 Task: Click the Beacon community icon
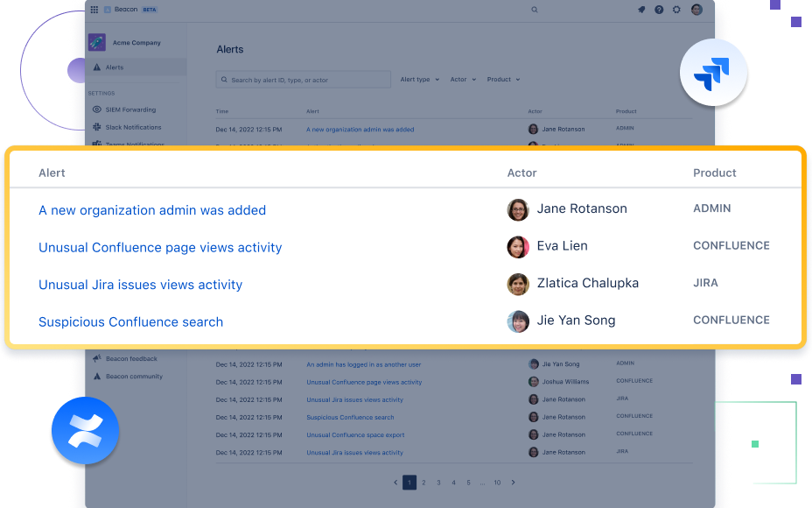[97, 377]
